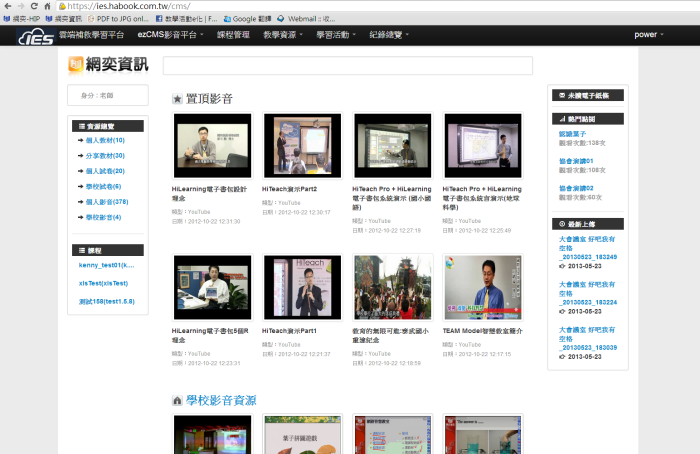
Task: Click the HiTeach演示Part1 title link
Action: 289,331
